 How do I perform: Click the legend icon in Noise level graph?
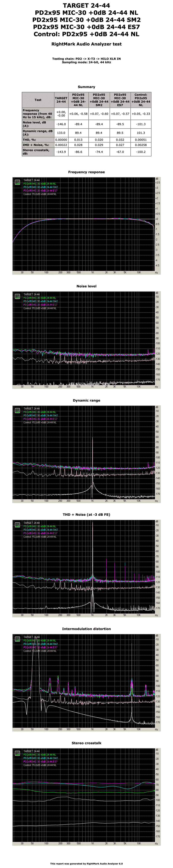click(18, 296)
